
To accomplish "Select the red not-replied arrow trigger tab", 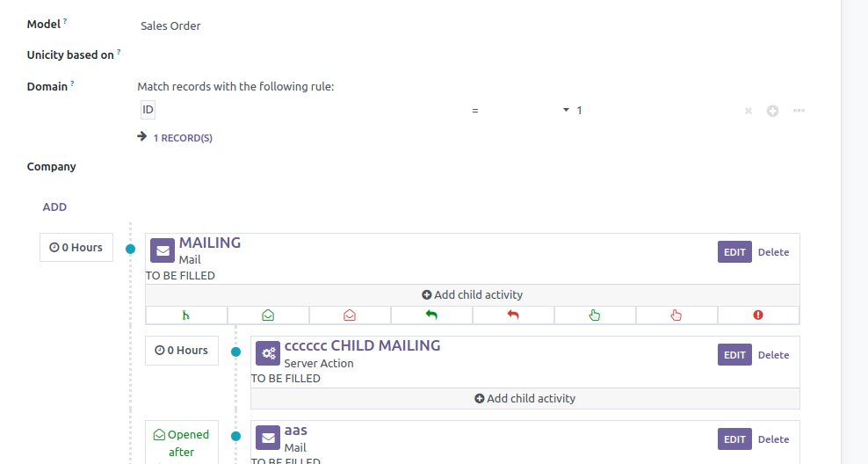I will (513, 315).
